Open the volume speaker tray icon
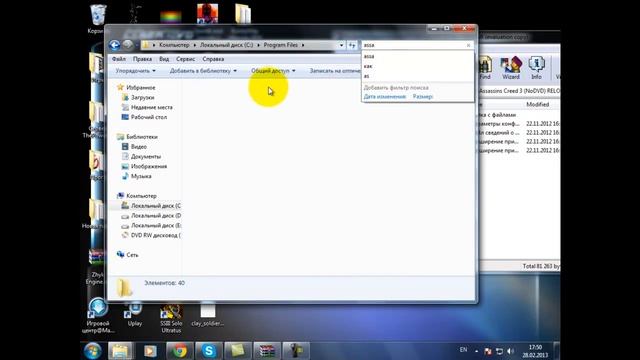The width and height of the screenshot is (640, 360). 511,351
